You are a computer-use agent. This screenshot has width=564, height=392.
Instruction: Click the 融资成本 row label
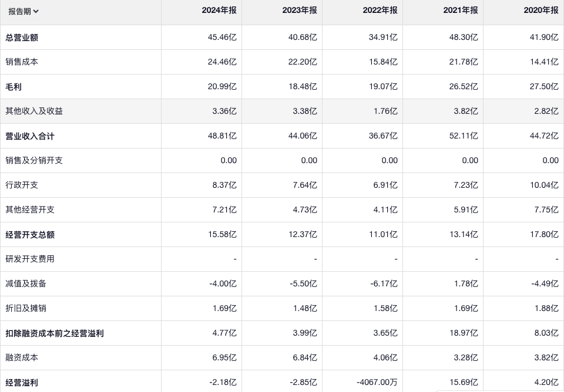(x=22, y=357)
